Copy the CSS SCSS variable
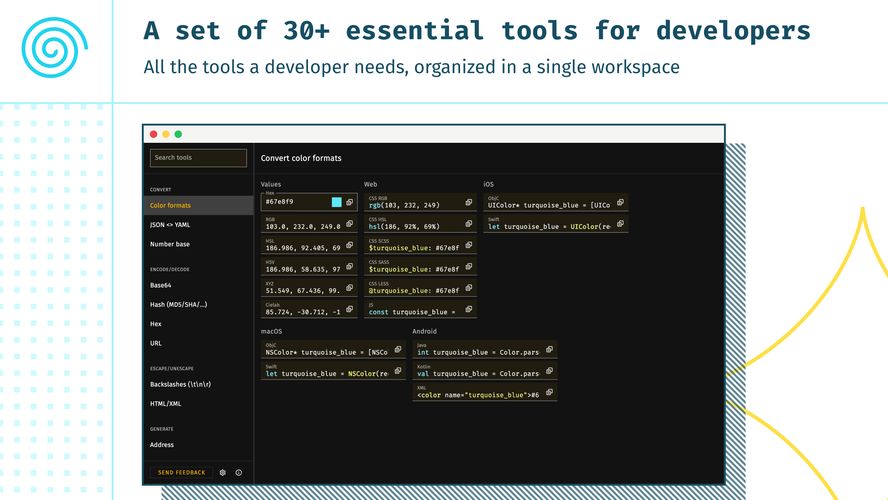 point(466,246)
